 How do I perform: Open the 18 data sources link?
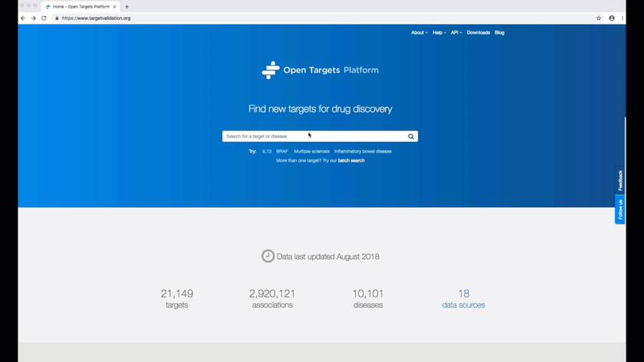coord(463,298)
